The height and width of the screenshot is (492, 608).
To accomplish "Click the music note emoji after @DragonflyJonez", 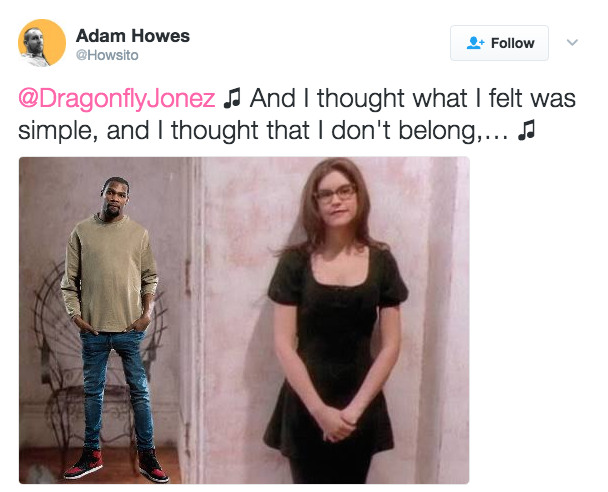I will 232,98.
